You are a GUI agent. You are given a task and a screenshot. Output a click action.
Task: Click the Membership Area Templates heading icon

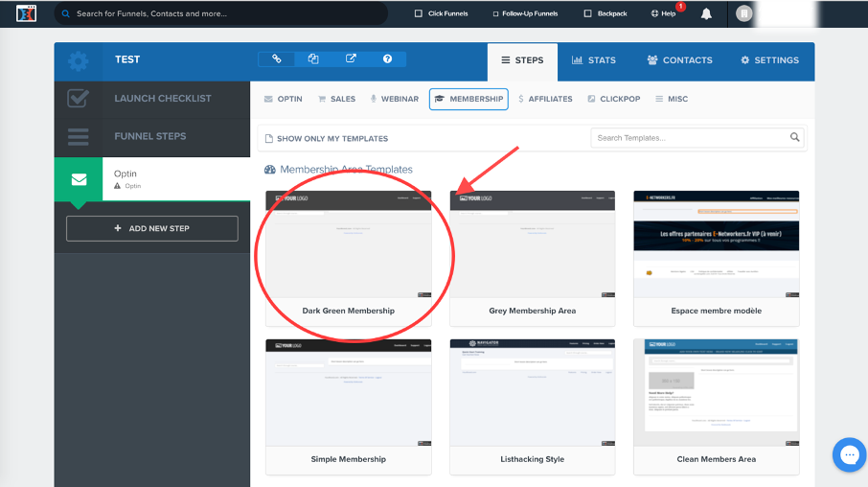click(269, 170)
